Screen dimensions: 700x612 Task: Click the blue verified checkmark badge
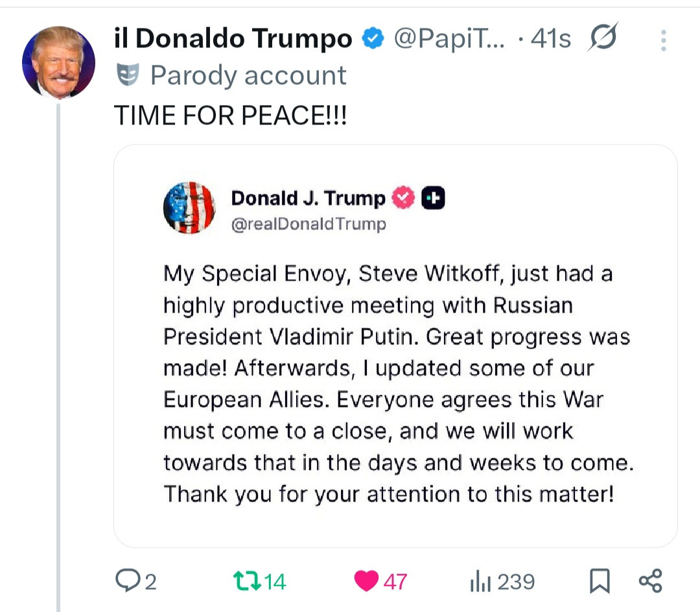[x=372, y=39]
